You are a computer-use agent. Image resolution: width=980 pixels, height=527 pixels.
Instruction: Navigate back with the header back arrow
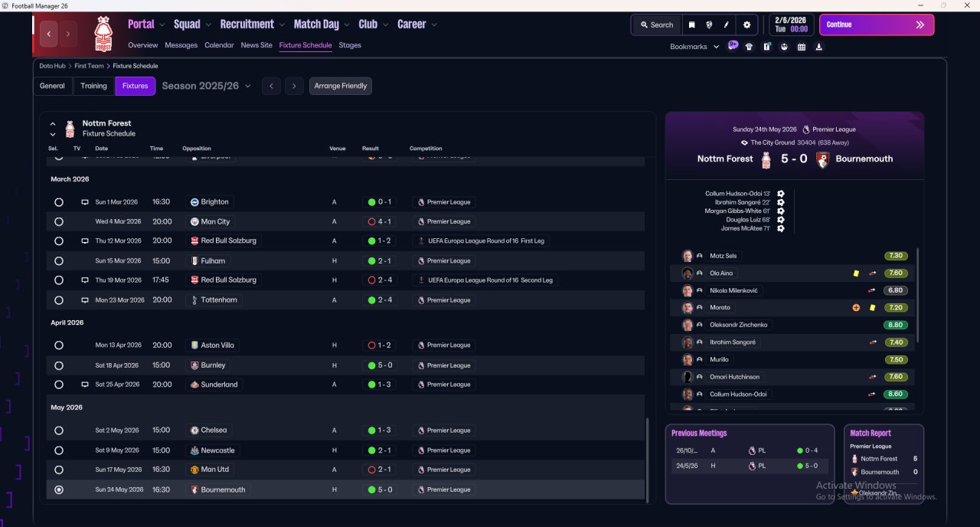[x=50, y=34]
